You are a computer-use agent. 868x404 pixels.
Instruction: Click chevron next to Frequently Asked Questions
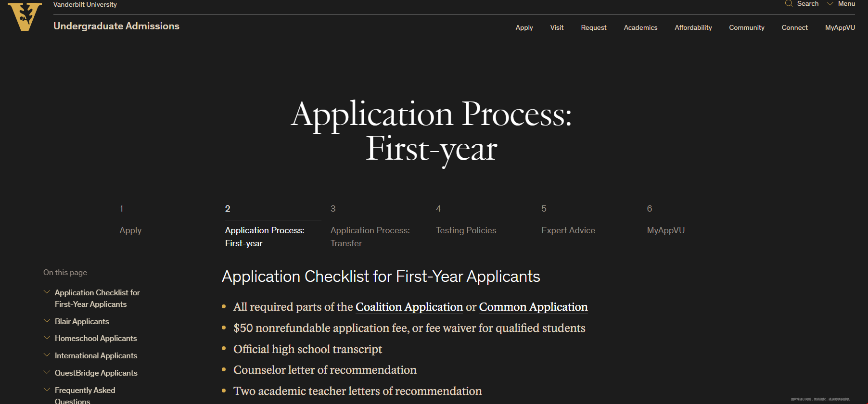tap(47, 390)
